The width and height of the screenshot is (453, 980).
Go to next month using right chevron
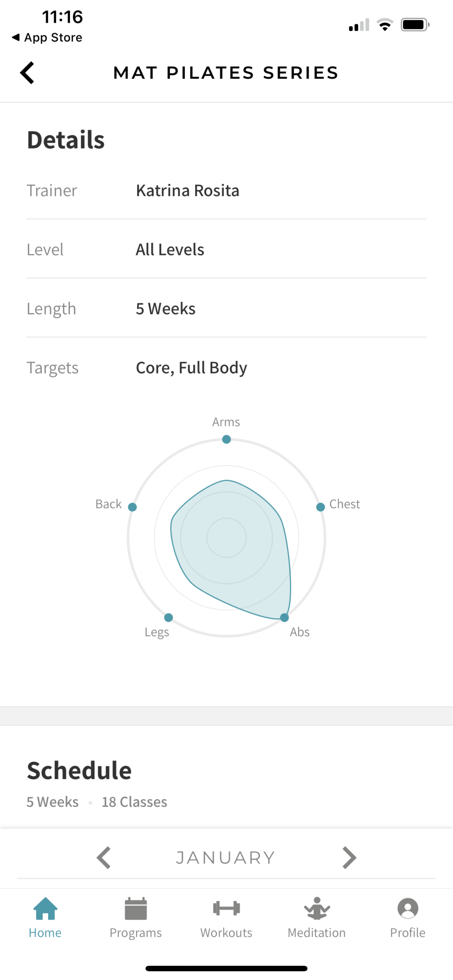point(349,857)
